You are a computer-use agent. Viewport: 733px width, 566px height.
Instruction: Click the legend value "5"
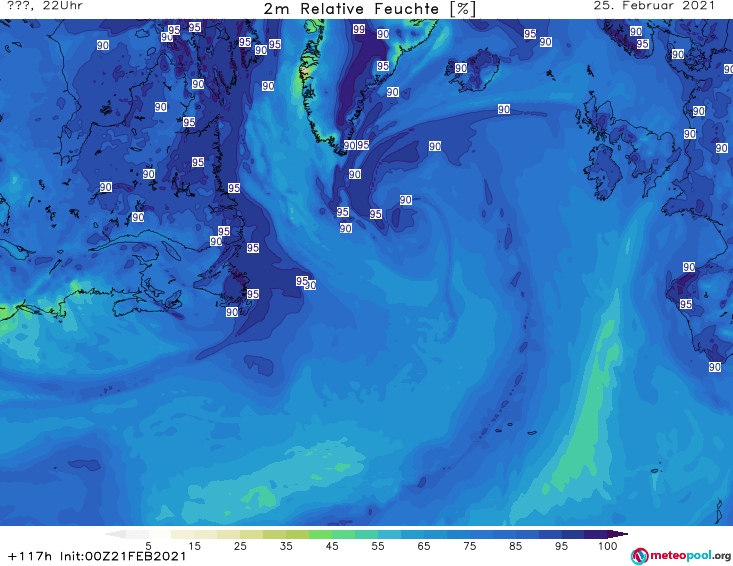[x=148, y=546]
